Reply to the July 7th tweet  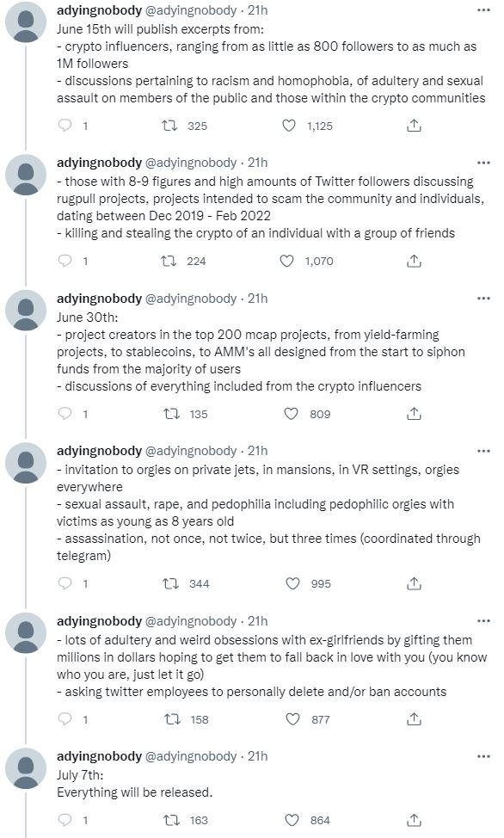(x=65, y=820)
